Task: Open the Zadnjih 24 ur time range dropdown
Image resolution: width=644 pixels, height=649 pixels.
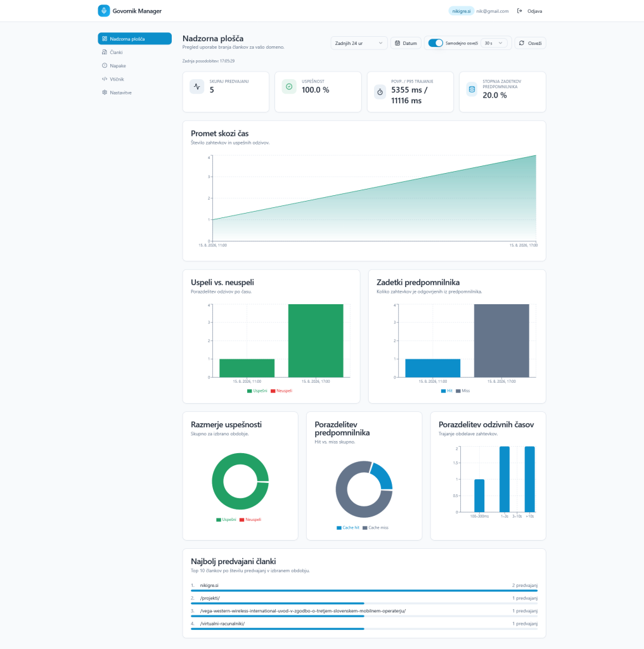Action: coord(359,43)
